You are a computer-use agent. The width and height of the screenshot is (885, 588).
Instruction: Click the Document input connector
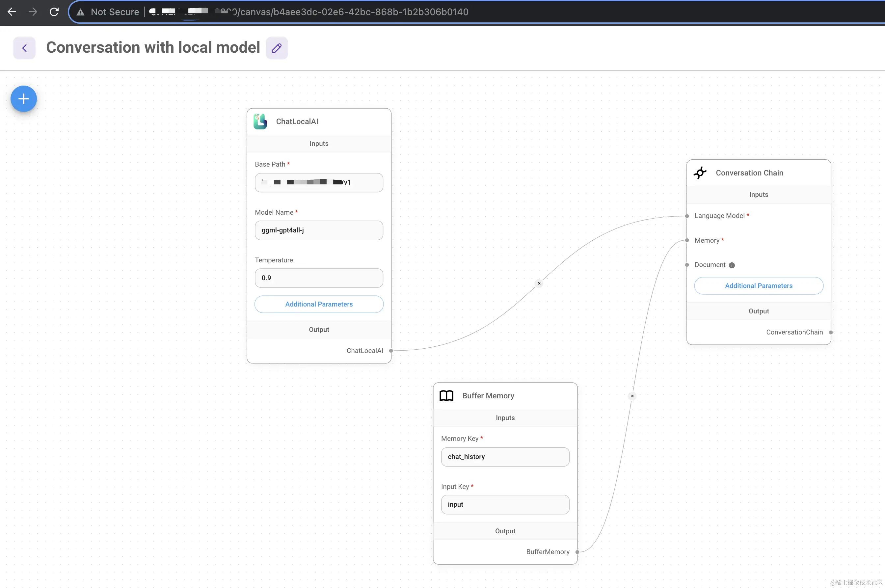coord(687,265)
